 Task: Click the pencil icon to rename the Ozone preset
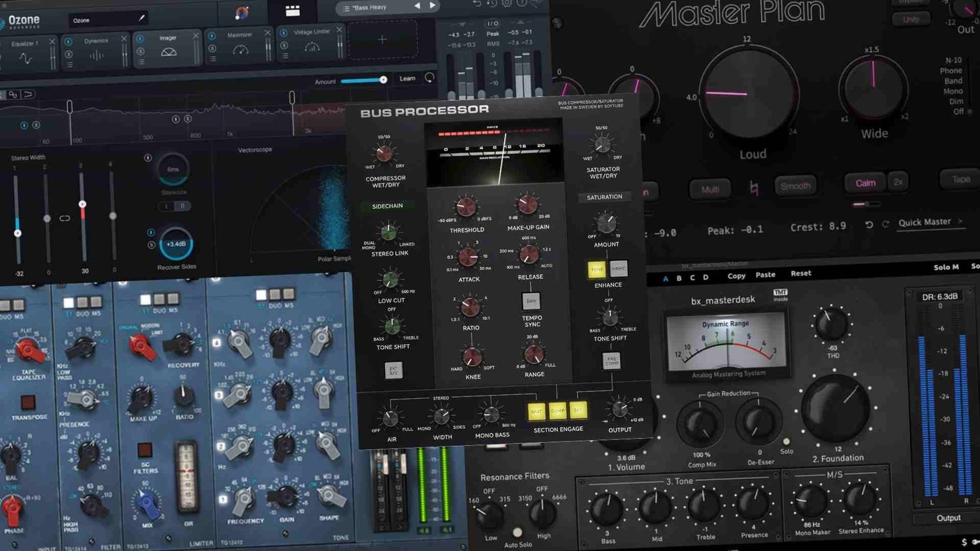[141, 19]
